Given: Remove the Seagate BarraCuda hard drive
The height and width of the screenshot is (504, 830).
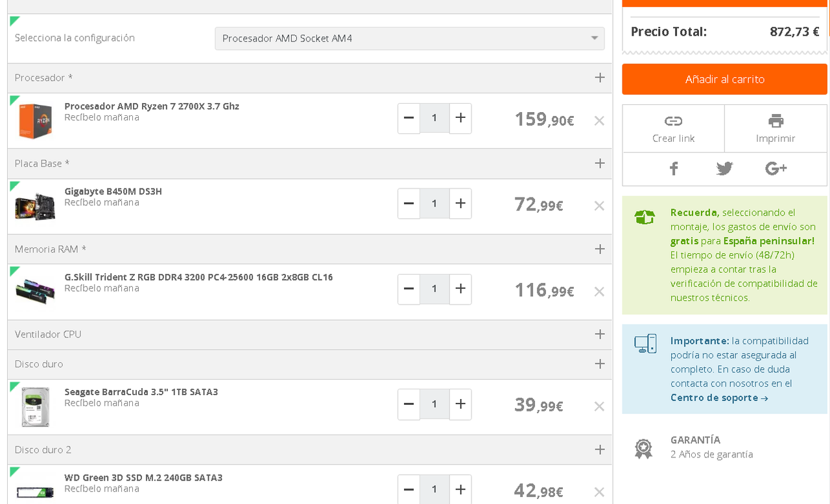Looking at the screenshot, I should click(x=599, y=406).
